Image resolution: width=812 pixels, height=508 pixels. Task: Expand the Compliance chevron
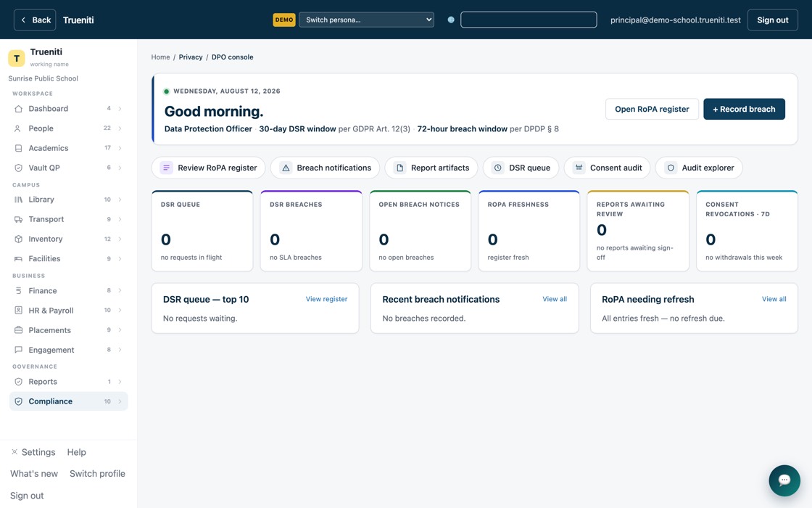coord(120,401)
